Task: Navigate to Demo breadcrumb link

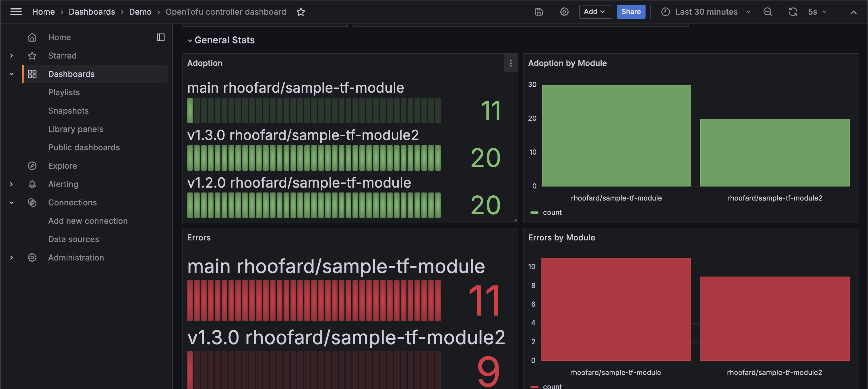Action: pos(140,12)
